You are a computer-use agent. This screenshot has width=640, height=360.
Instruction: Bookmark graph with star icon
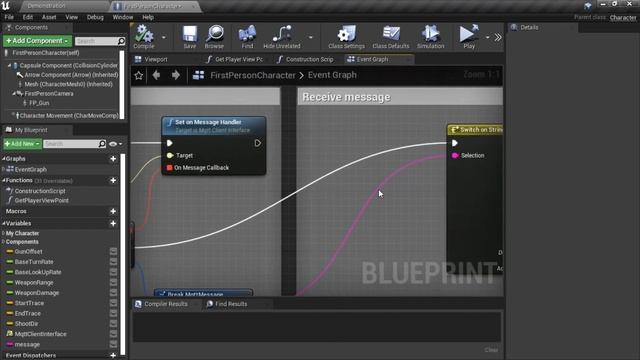coord(139,76)
